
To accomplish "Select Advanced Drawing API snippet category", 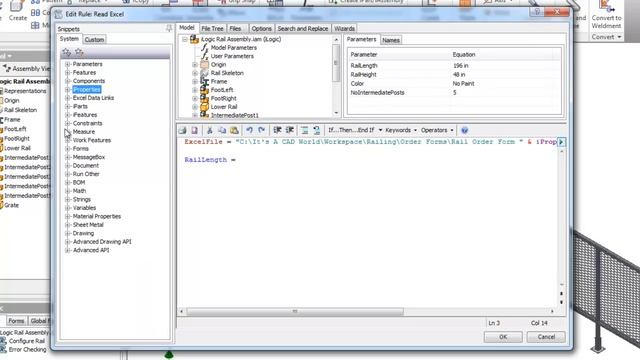I will (102, 242).
